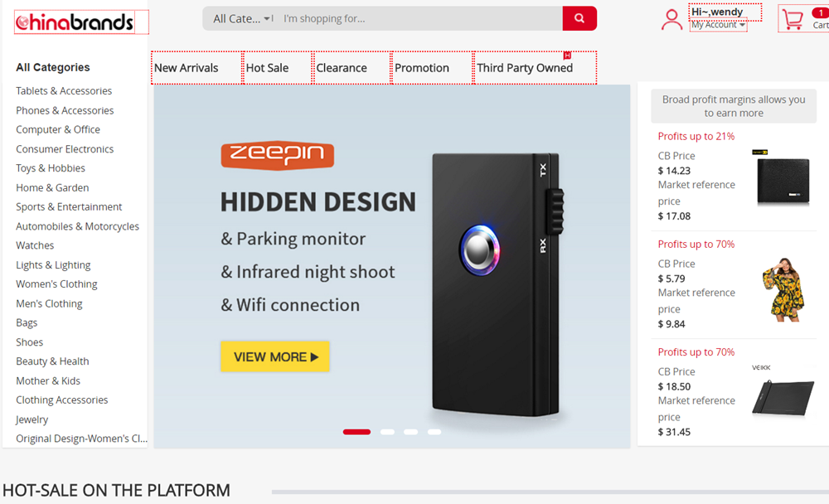Open Phones & Accessories category
Image resolution: width=829 pixels, height=504 pixels.
[65, 110]
